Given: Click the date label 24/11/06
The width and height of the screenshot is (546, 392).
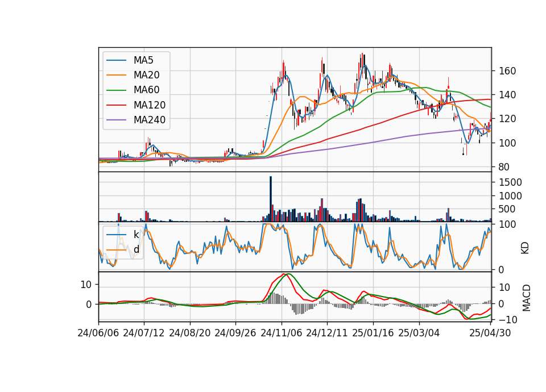Looking at the screenshot, I should 282,333.
